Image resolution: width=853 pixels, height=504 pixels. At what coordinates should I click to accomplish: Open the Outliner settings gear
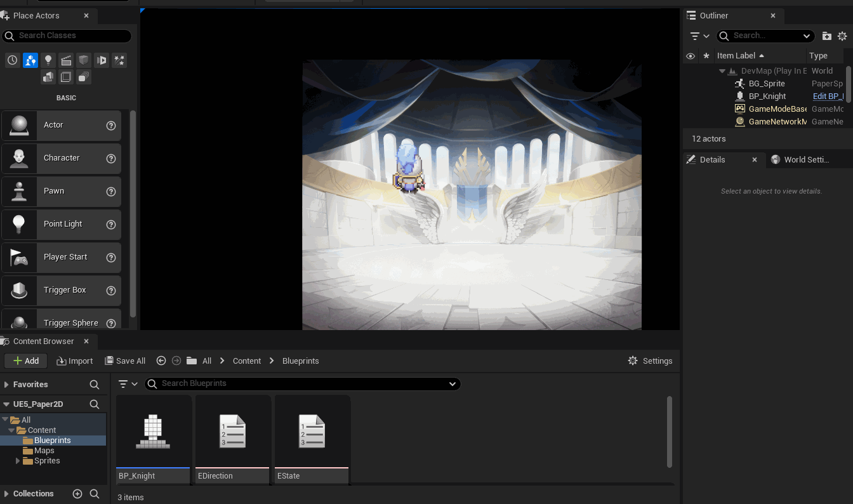(x=842, y=36)
